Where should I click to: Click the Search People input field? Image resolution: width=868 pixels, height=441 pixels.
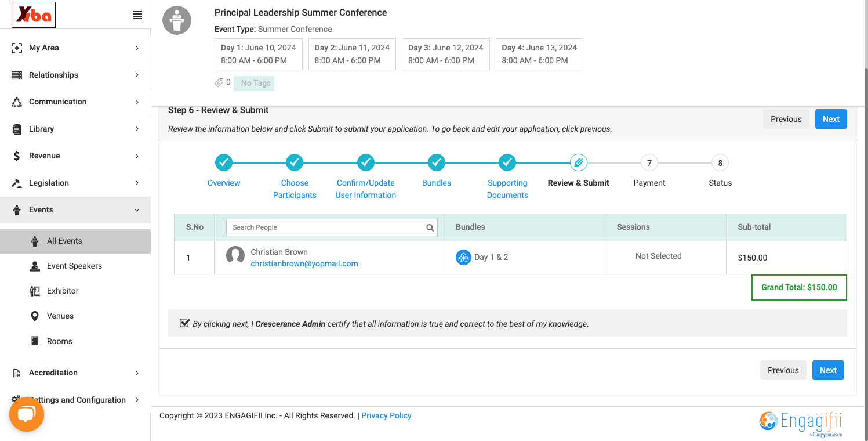[x=332, y=227]
